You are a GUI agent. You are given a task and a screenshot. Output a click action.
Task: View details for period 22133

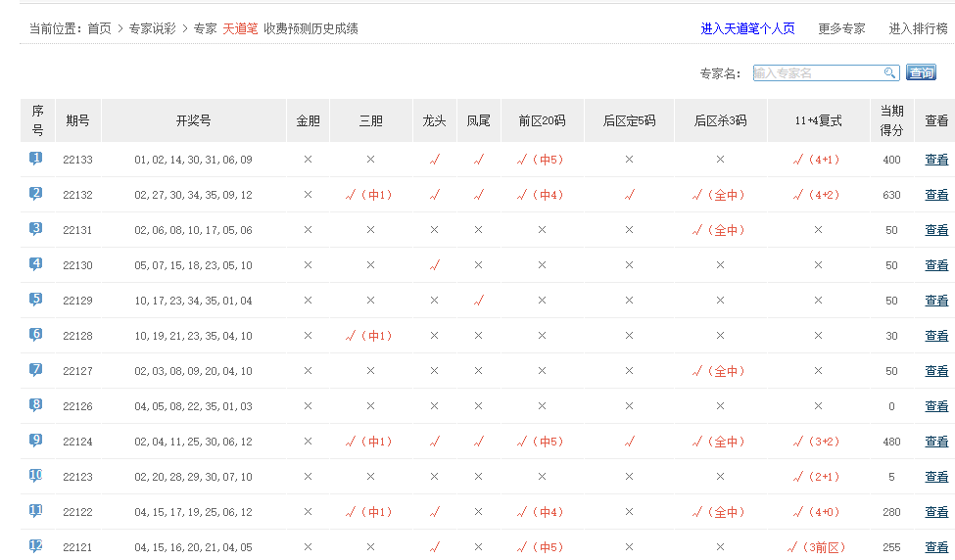coord(936,160)
